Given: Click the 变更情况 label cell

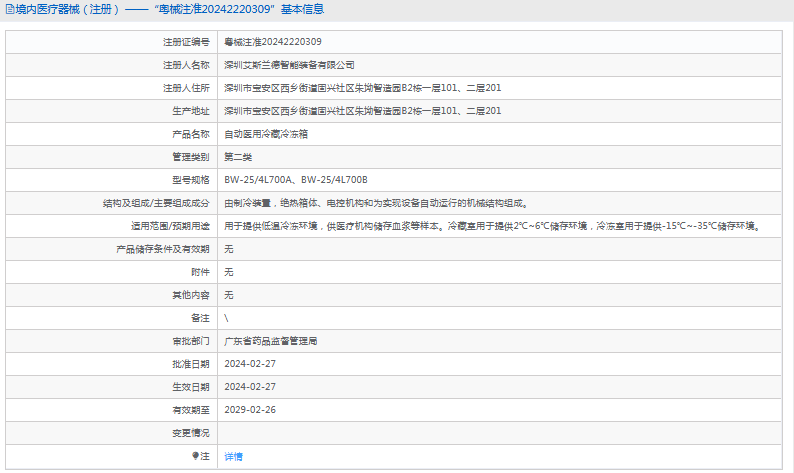Looking at the screenshot, I should click(x=111, y=433).
